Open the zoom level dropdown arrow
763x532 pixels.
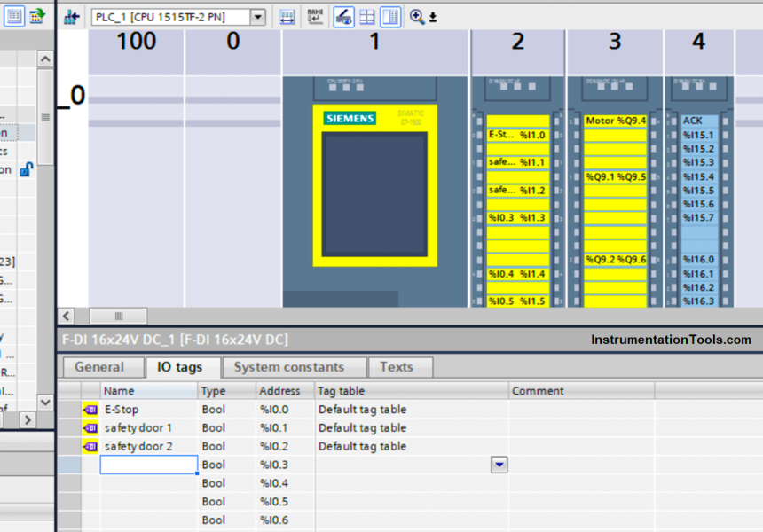(433, 18)
